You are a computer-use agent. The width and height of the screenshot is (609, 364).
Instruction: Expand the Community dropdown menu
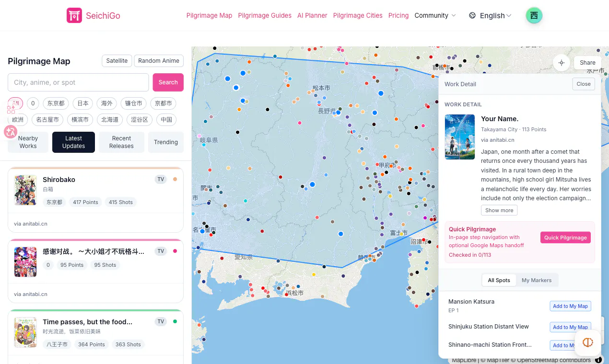coord(435,15)
